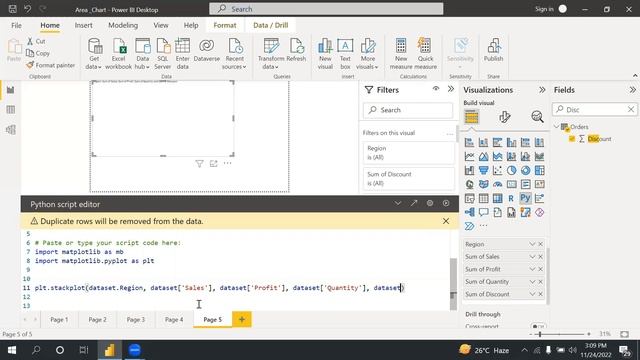Remove Sum of Quantity field
Image resolution: width=640 pixels, height=360 pixels.
click(540, 282)
